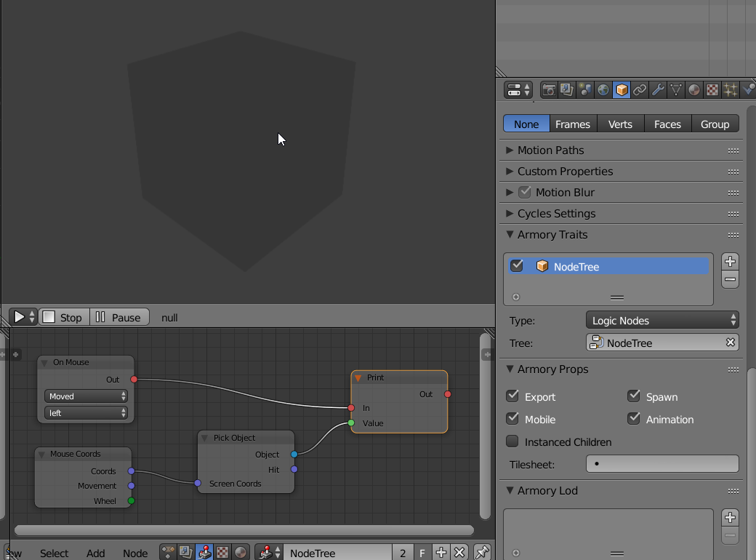Open the Particles properties tab (sparkles)
756x560 pixels.
(731, 89)
